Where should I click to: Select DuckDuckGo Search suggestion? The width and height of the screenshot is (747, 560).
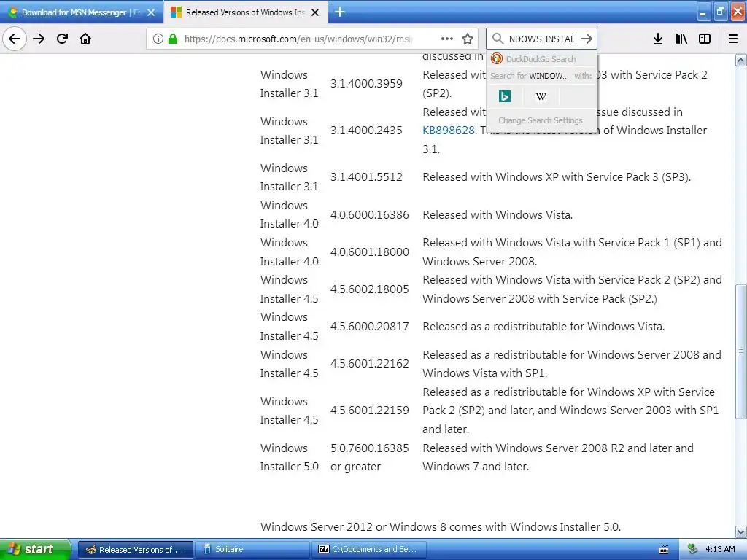542,58
